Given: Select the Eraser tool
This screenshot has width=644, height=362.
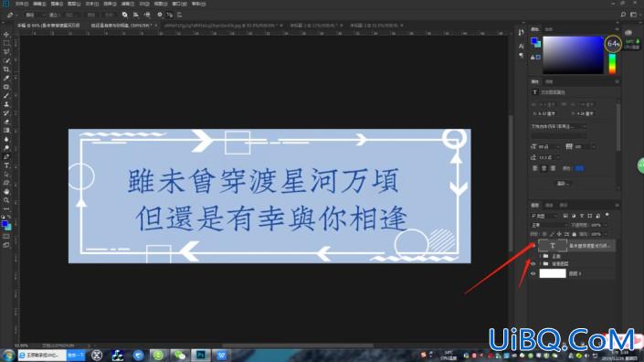Looking at the screenshot, I should (6, 122).
